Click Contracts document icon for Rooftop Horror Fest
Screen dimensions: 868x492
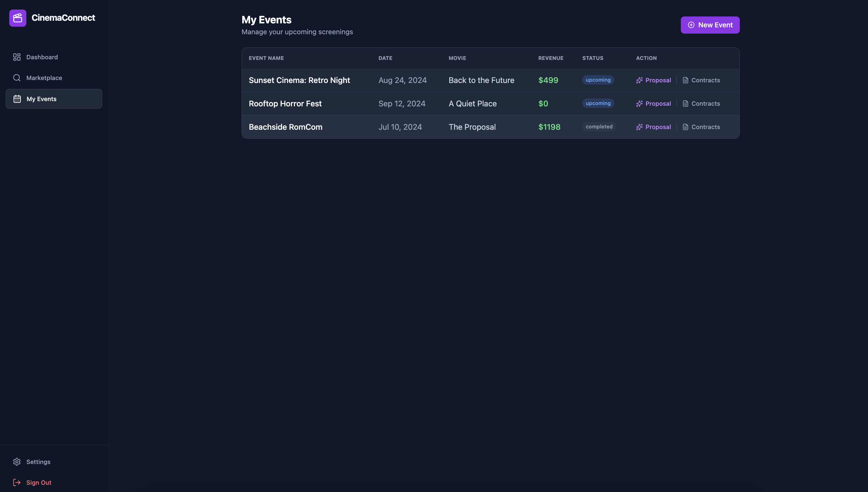point(685,104)
